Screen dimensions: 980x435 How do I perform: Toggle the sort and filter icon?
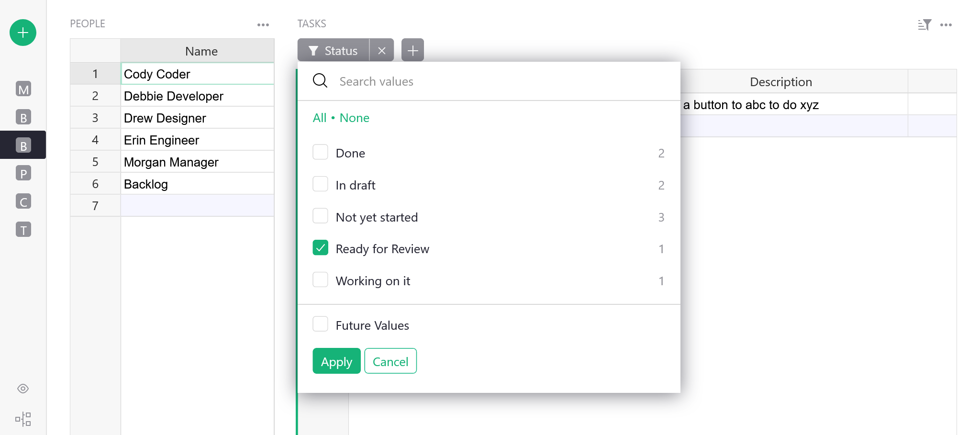(x=924, y=25)
